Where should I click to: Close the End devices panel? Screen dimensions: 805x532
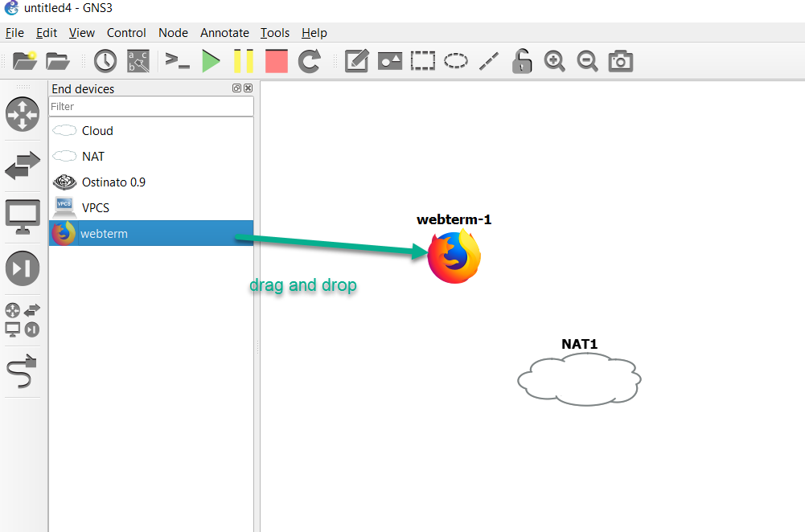[x=248, y=88]
